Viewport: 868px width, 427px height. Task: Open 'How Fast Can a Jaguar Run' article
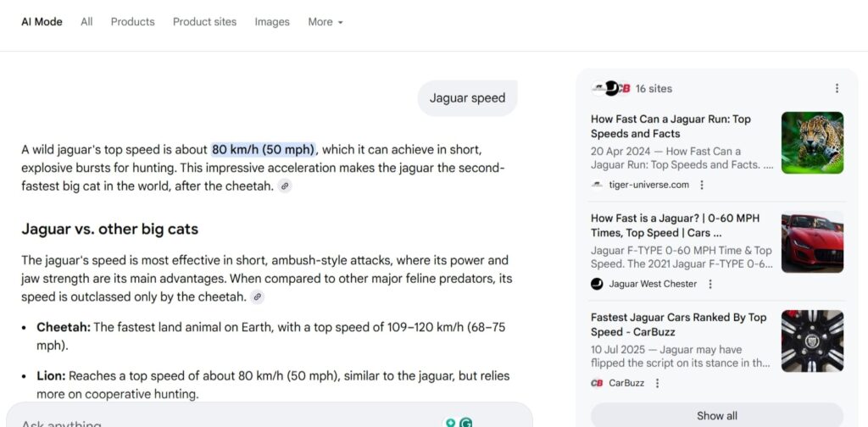tap(670, 126)
